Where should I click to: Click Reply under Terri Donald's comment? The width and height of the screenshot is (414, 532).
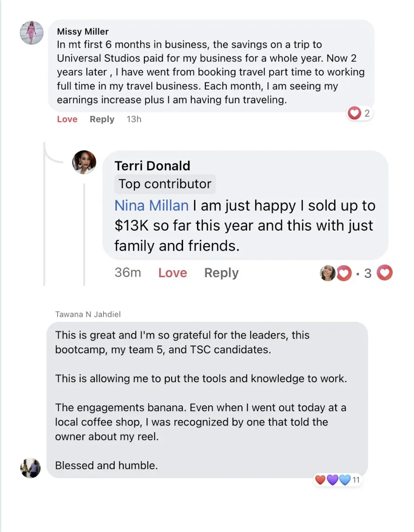[x=221, y=273]
